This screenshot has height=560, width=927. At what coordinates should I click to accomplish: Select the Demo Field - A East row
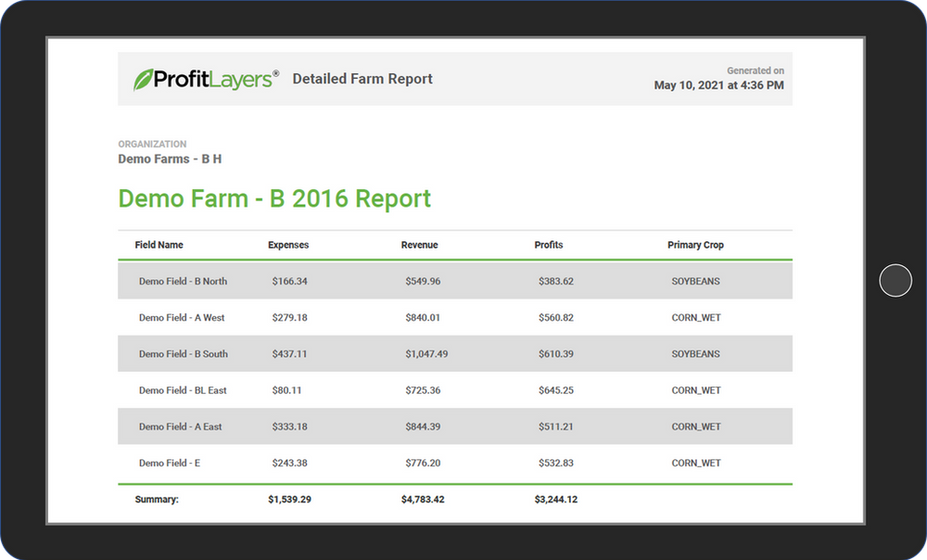tap(182, 426)
